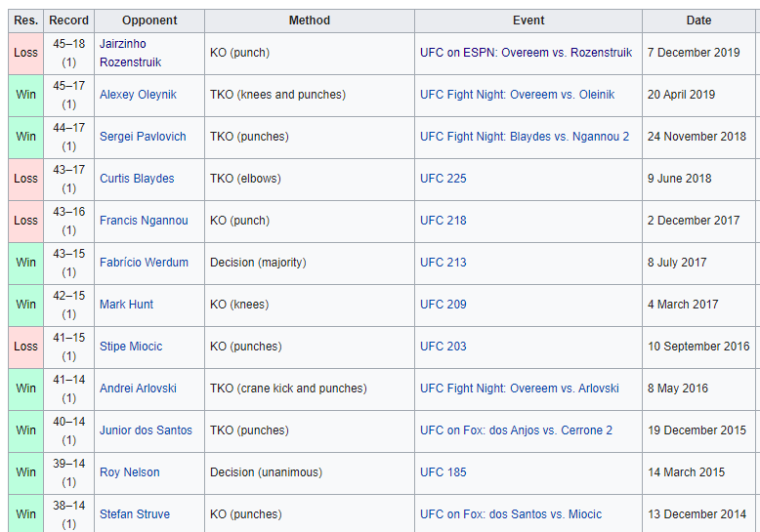Open the UFC 209 event link
The image size is (760, 532).
click(443, 305)
